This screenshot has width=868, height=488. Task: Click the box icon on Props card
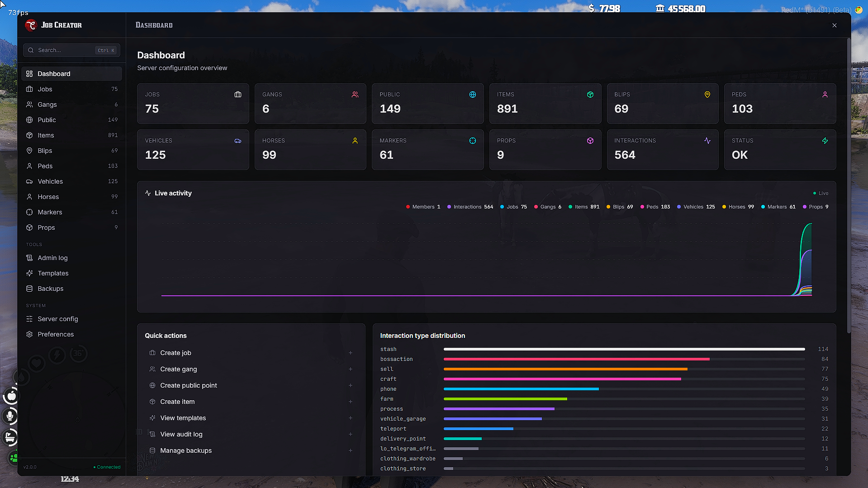click(x=590, y=141)
